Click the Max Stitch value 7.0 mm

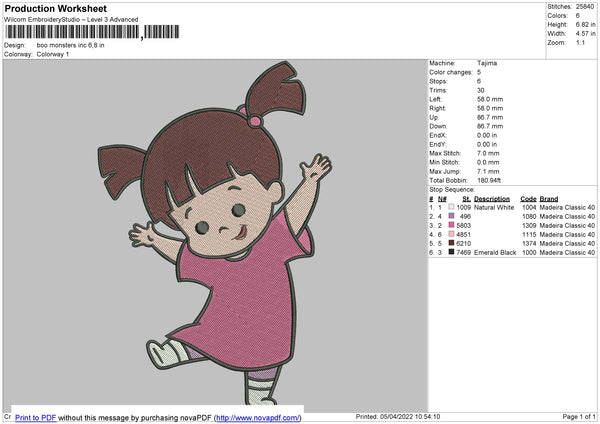tap(488, 153)
